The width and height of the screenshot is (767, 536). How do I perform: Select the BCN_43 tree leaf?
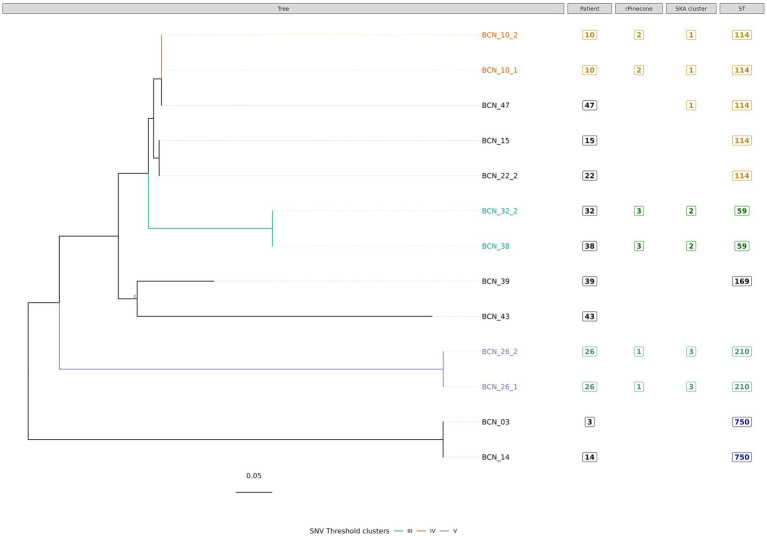pyautogui.click(x=496, y=316)
